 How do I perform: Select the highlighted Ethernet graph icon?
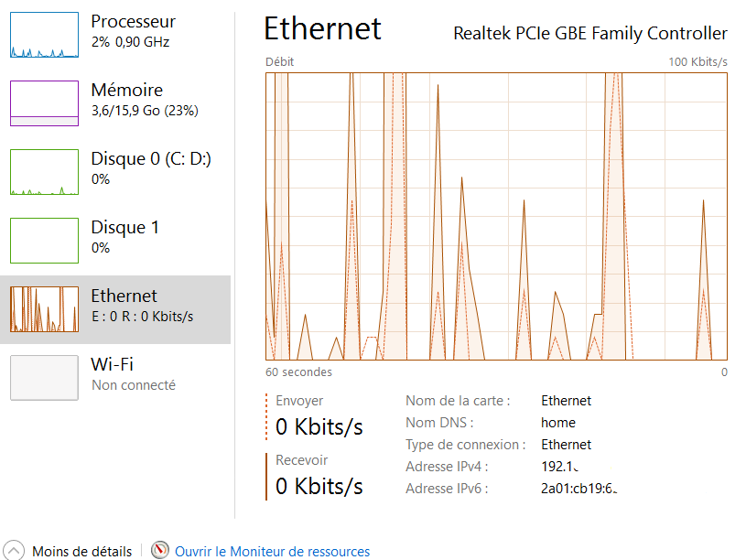tap(44, 308)
